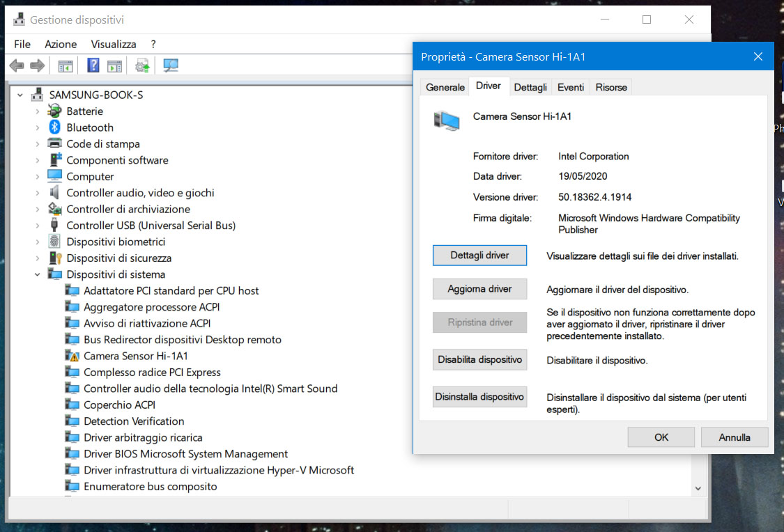Collapse Dispositivi di sistema category
This screenshot has height=532, width=784.
(38, 275)
